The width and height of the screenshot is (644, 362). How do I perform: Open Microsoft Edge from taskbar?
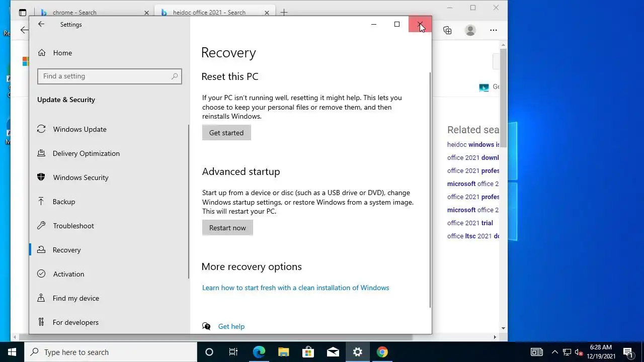coord(259,352)
